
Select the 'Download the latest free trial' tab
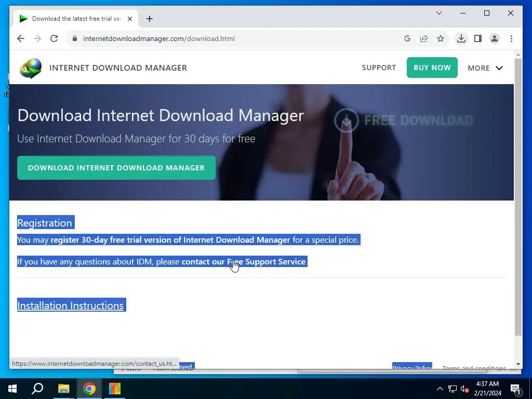point(75,19)
